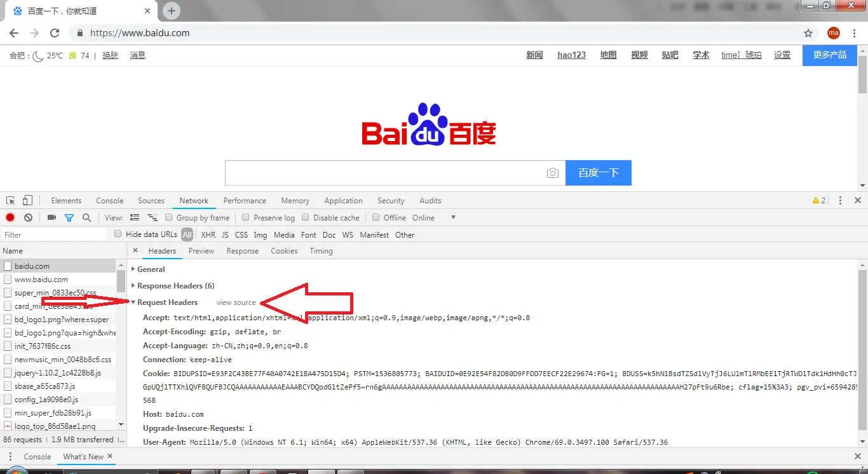
Task: Filter requests by XHR
Action: coord(208,235)
